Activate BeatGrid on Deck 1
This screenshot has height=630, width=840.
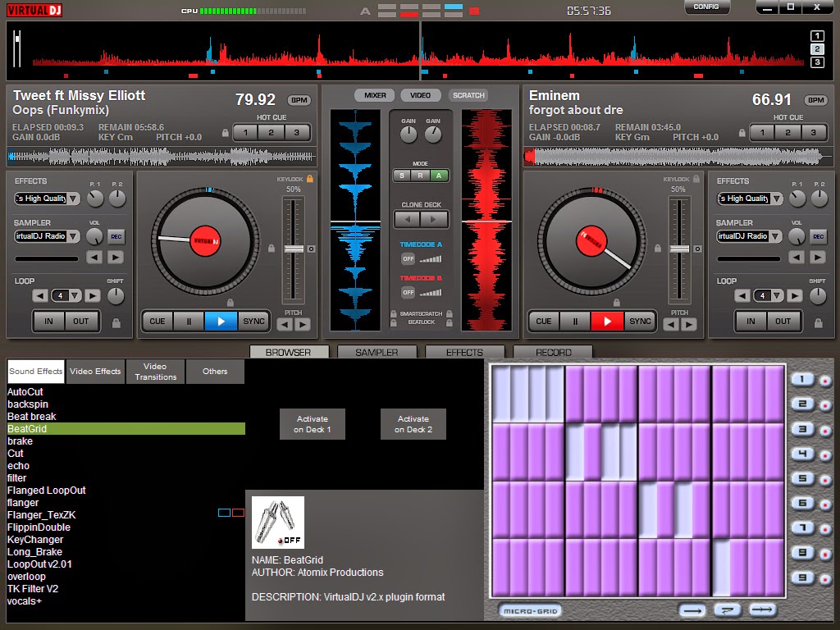click(312, 423)
